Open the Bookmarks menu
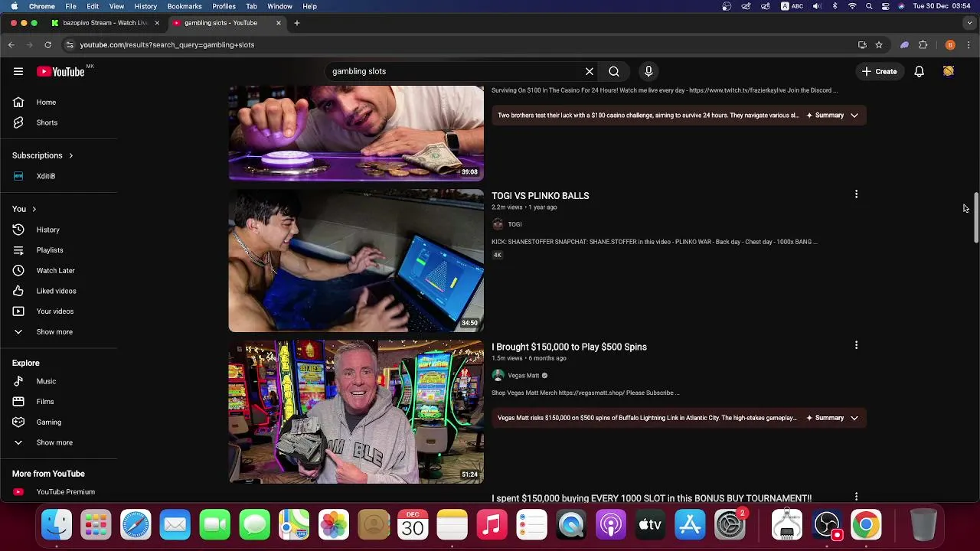Image resolution: width=980 pixels, height=551 pixels. (x=185, y=6)
